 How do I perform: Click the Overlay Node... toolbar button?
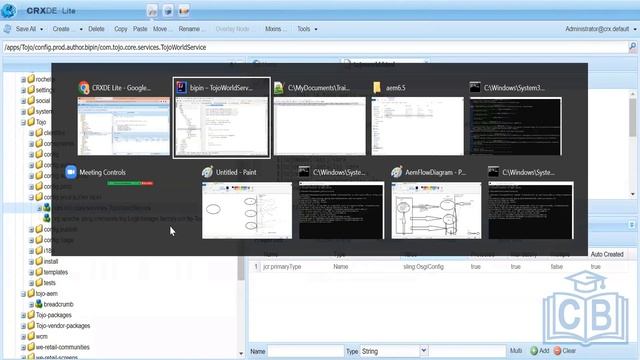tap(235, 29)
